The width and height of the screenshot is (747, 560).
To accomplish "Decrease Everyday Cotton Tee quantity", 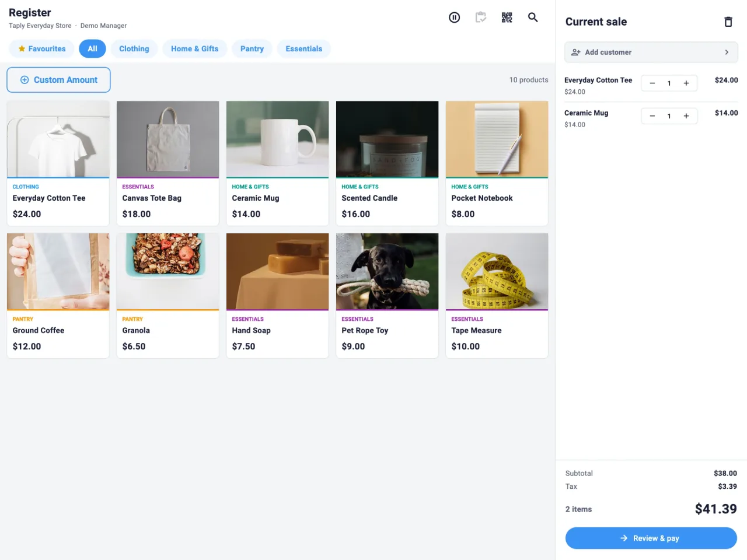I will (652, 83).
